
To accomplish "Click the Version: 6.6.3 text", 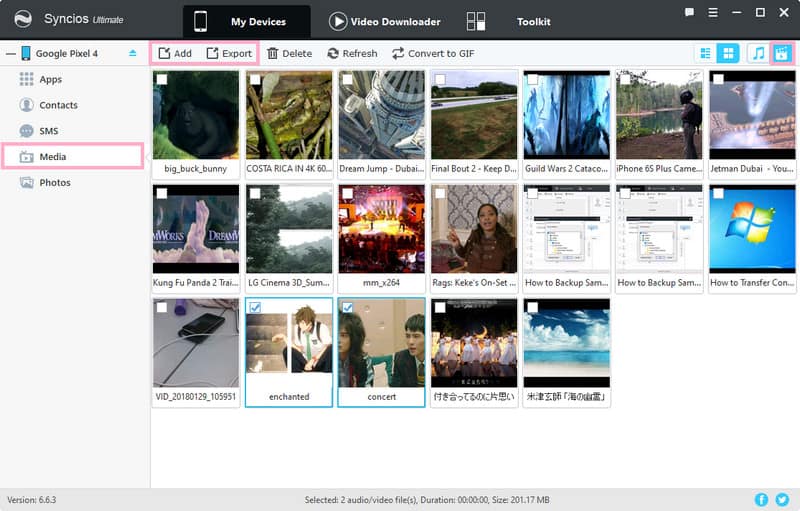I will [x=32, y=500].
